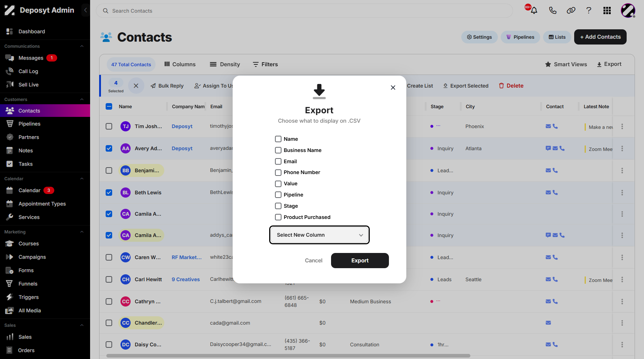This screenshot has width=644, height=359.
Task: Open the help question mark icon
Action: click(589, 10)
